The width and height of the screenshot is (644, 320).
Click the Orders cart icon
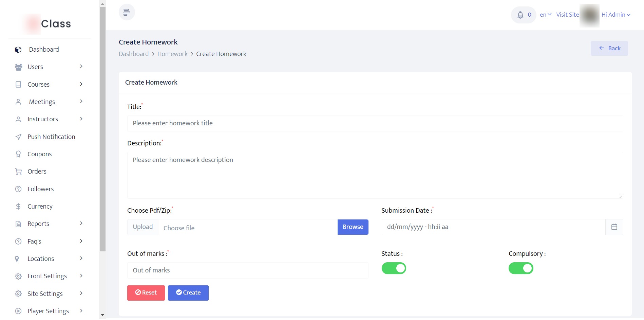[x=18, y=172]
